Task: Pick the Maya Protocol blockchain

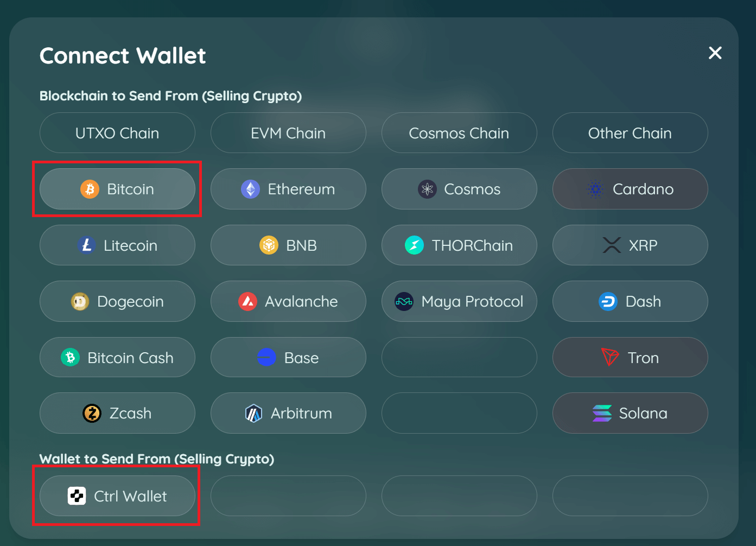Action: coord(459,301)
